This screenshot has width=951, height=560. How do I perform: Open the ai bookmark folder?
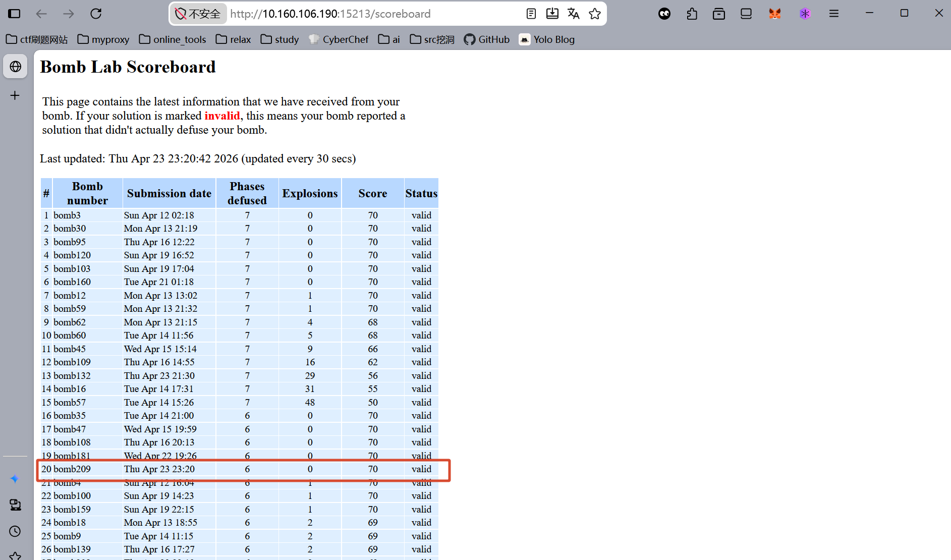tap(389, 39)
